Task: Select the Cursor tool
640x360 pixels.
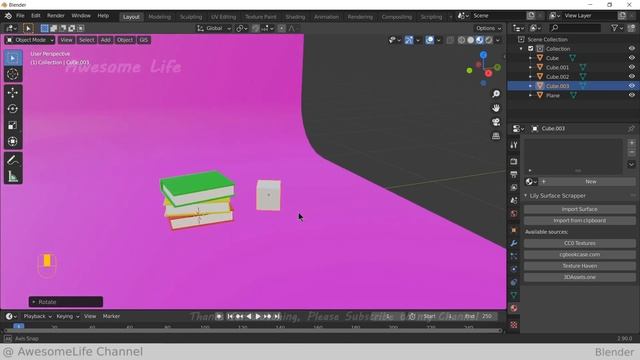Action: point(13,74)
